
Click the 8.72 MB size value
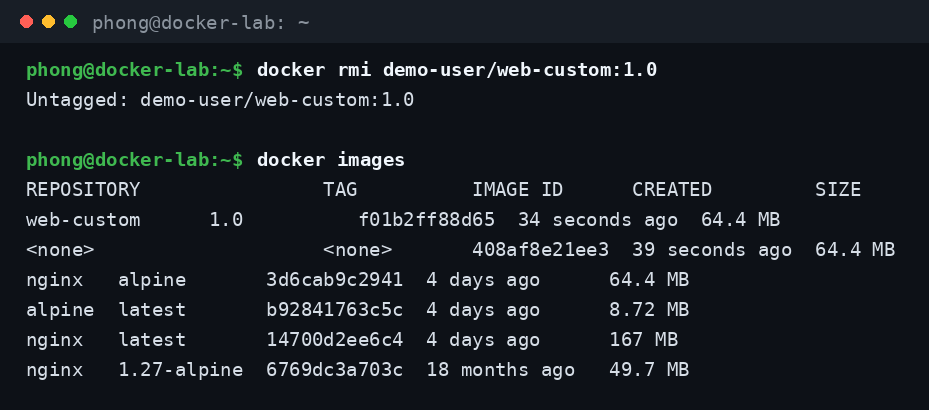tap(649, 310)
